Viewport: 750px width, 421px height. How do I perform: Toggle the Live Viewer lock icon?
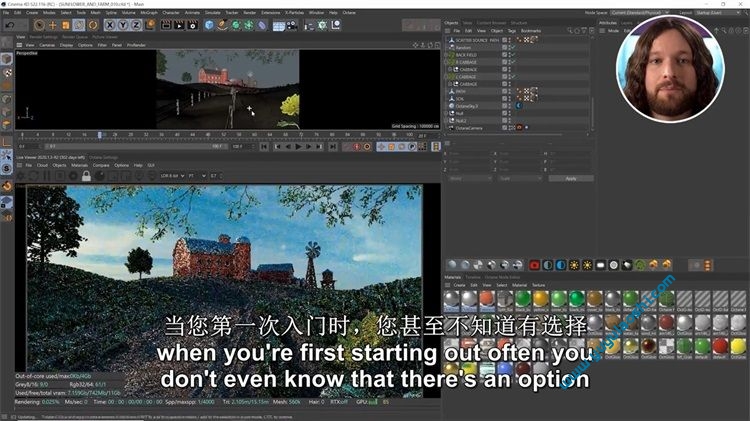(86, 176)
